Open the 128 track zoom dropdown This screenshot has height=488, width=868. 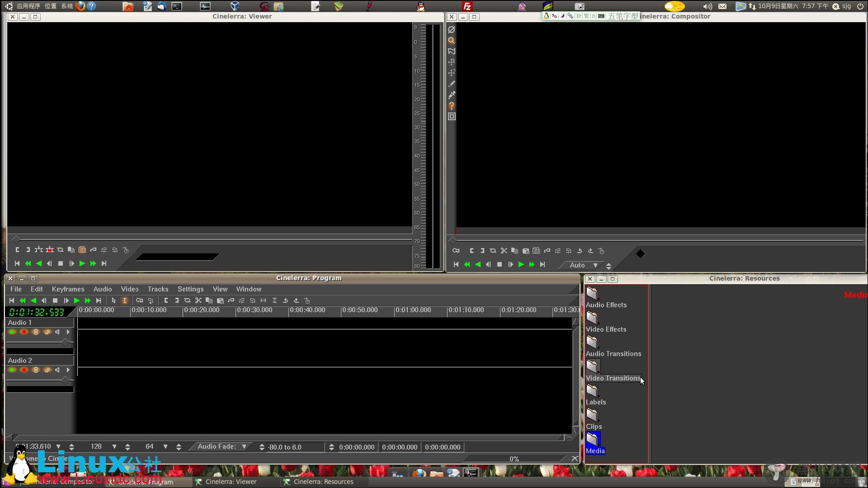[114, 446]
